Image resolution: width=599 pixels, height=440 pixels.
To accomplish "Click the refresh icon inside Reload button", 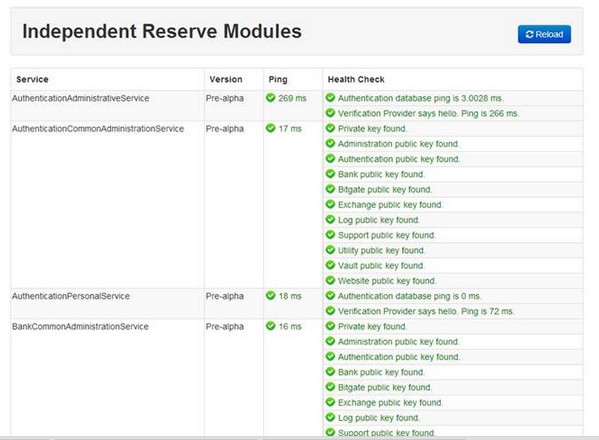I will [x=529, y=34].
